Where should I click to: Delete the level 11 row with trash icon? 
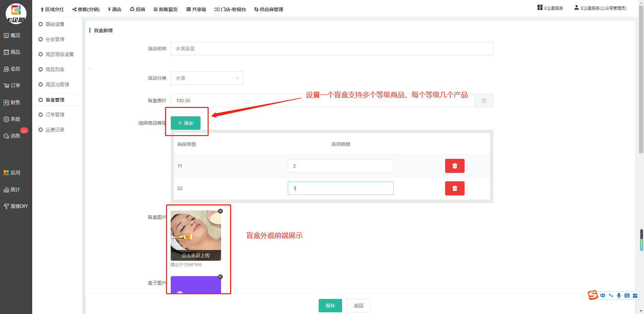pos(454,166)
